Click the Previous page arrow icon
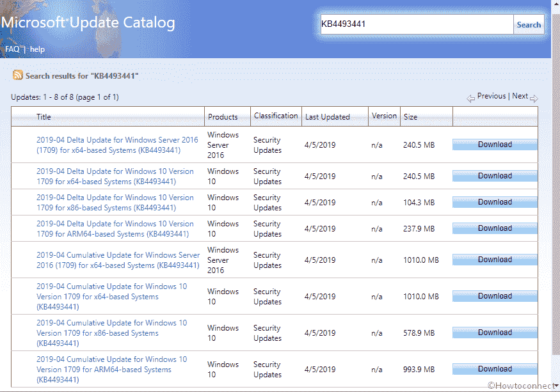Image resolution: width=560 pixels, height=392 pixels. pos(470,98)
